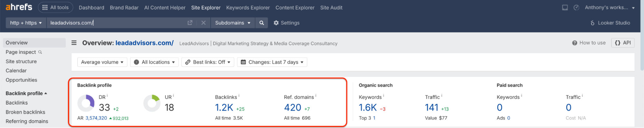Open Settings with gear icon

286,23
